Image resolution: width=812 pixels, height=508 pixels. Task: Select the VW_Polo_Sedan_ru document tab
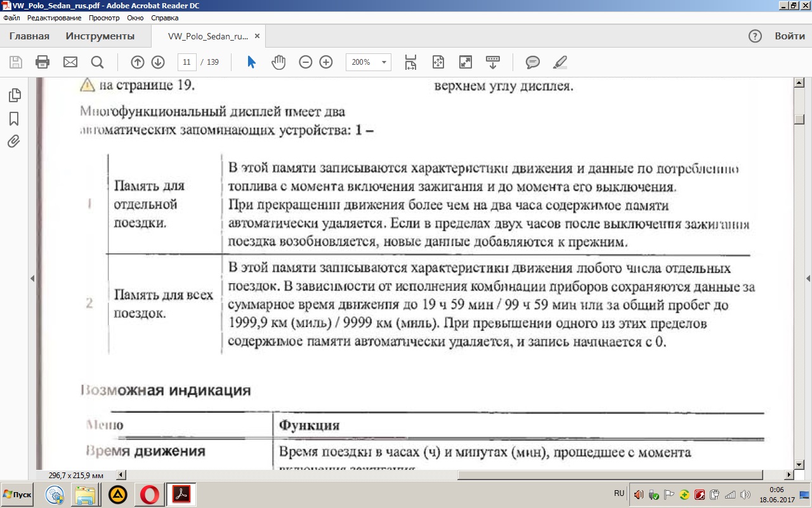pyautogui.click(x=208, y=36)
